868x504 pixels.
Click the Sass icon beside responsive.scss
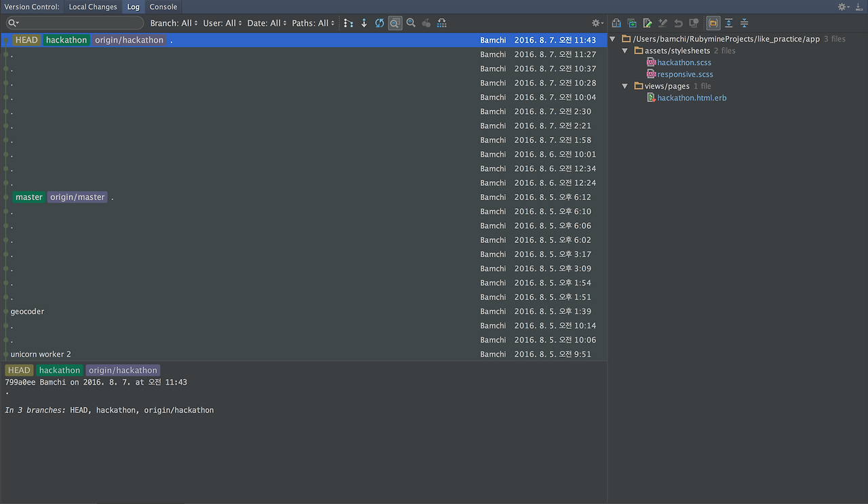[x=651, y=74]
